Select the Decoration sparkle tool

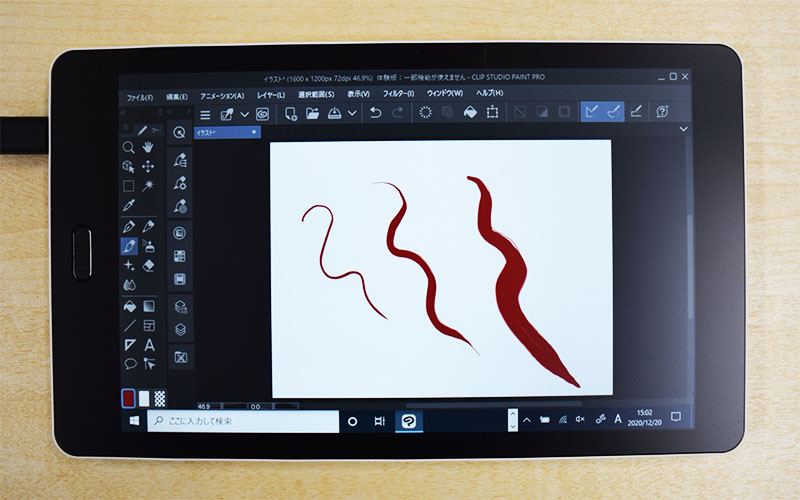[129, 265]
